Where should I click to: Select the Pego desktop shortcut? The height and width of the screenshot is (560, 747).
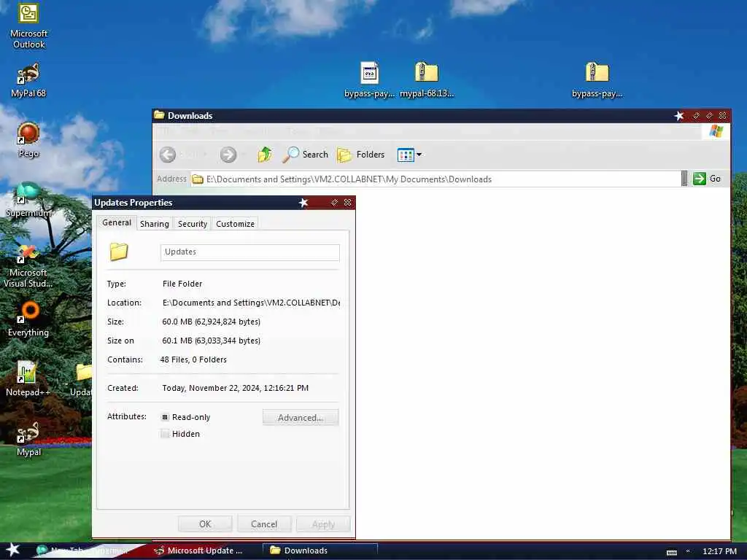click(28, 139)
